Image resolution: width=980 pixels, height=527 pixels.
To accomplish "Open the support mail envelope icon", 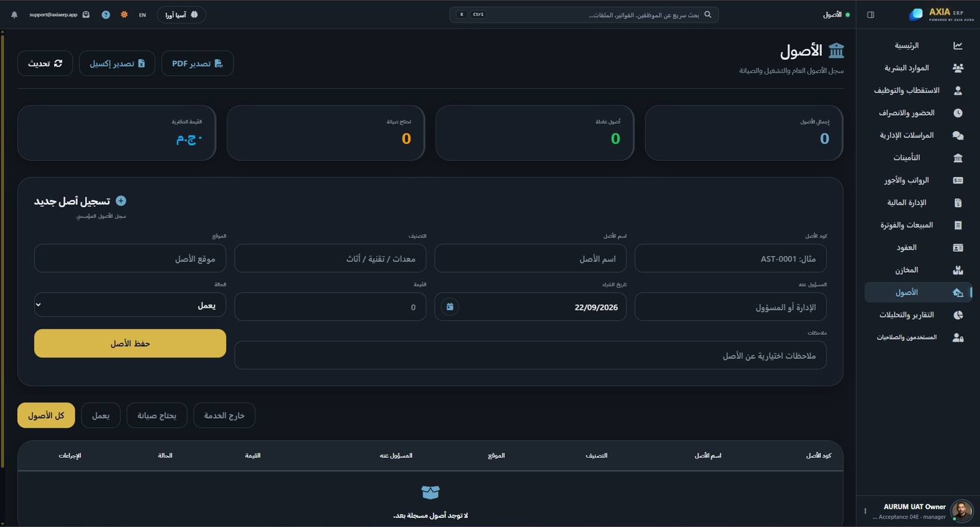I will 86,15.
